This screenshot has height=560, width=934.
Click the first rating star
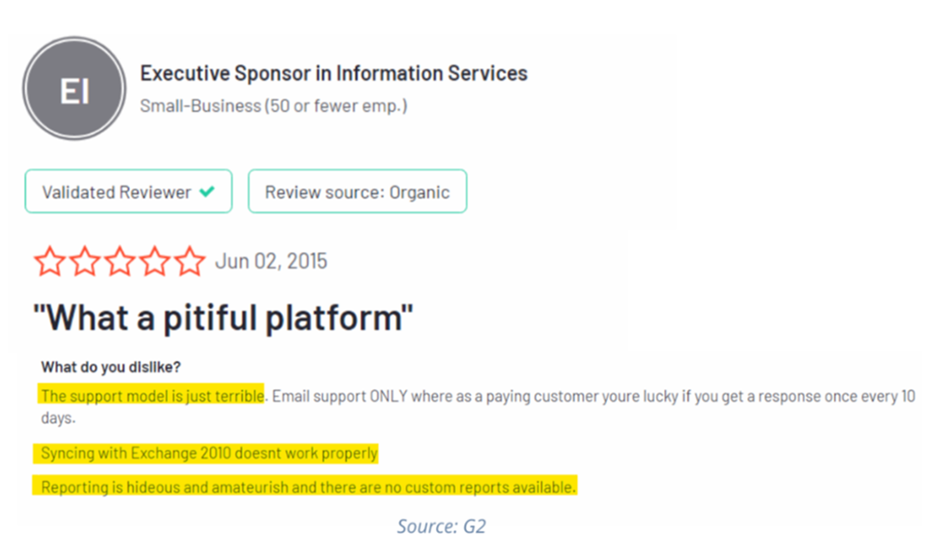(50, 261)
